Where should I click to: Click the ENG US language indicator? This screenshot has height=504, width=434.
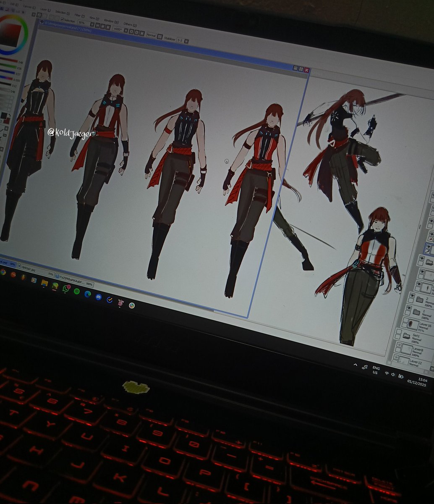click(376, 370)
